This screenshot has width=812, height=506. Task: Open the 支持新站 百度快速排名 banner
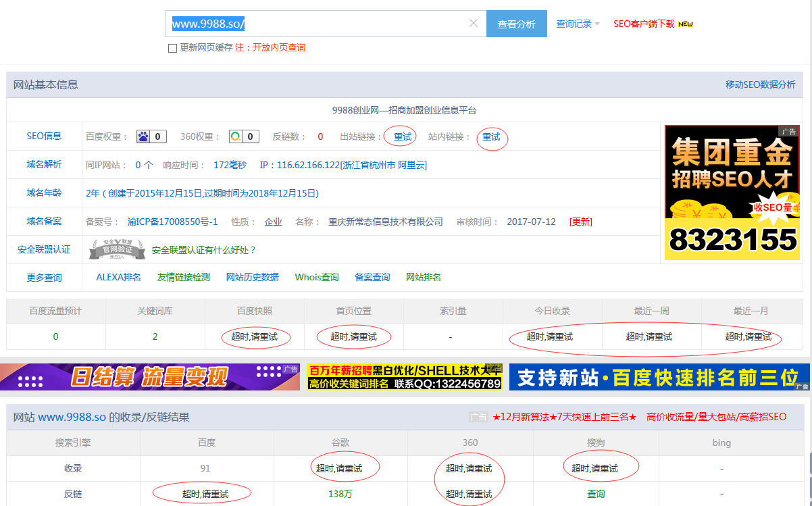point(659,377)
